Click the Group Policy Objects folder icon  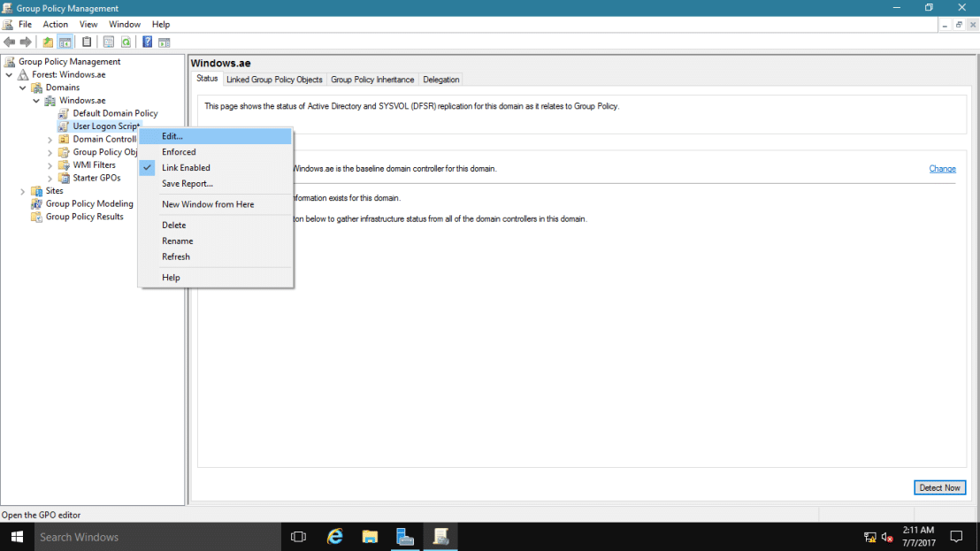pyautogui.click(x=64, y=152)
